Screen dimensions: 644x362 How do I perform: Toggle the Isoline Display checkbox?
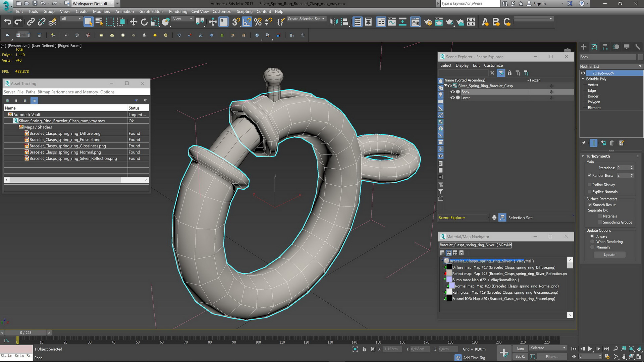(x=590, y=185)
